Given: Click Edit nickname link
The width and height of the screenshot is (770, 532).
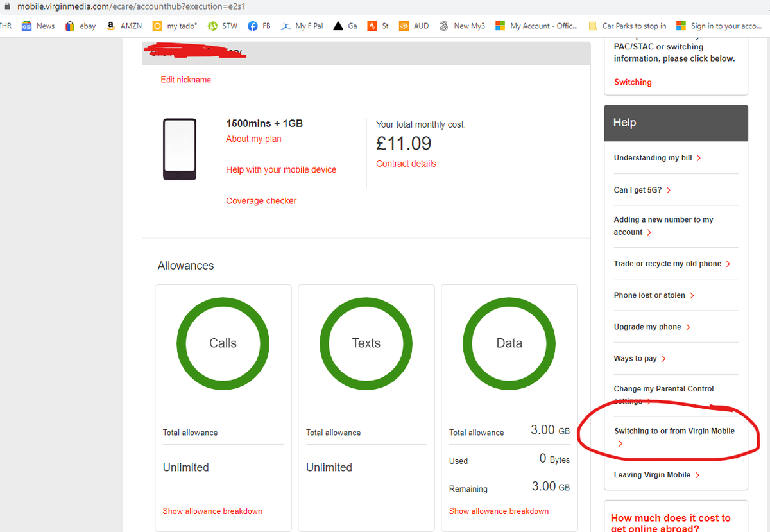Looking at the screenshot, I should 186,80.
